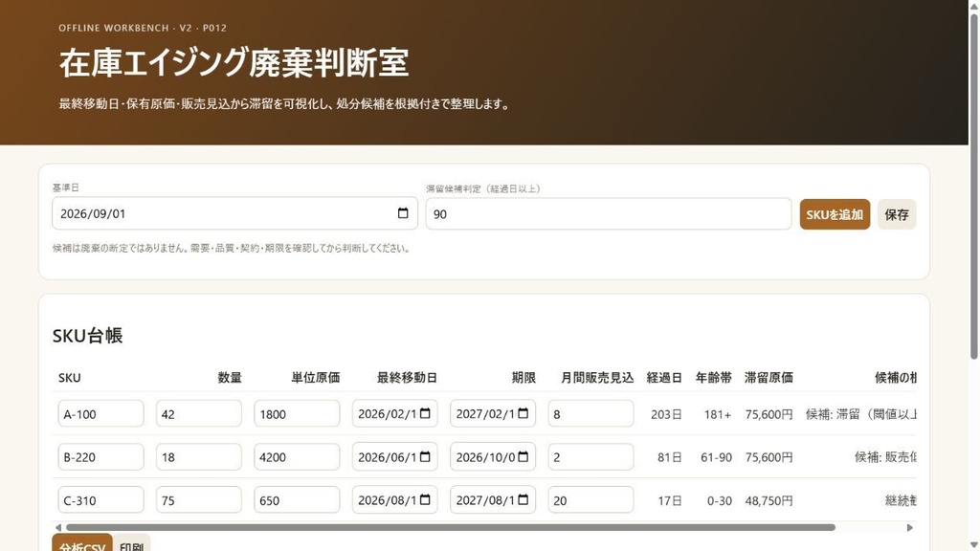Edit B-220 monthly sales forecast field 2

pos(590,456)
